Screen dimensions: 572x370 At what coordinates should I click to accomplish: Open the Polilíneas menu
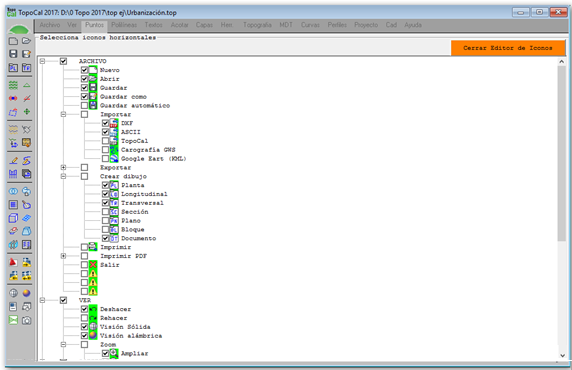click(x=124, y=25)
